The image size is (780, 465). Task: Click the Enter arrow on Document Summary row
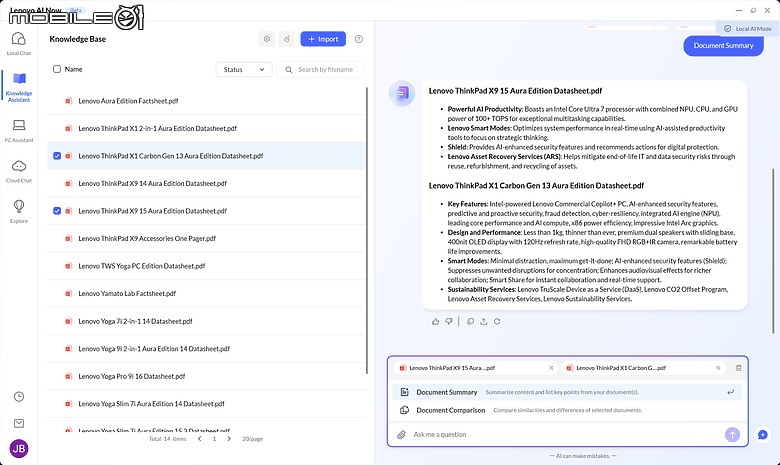(730, 392)
